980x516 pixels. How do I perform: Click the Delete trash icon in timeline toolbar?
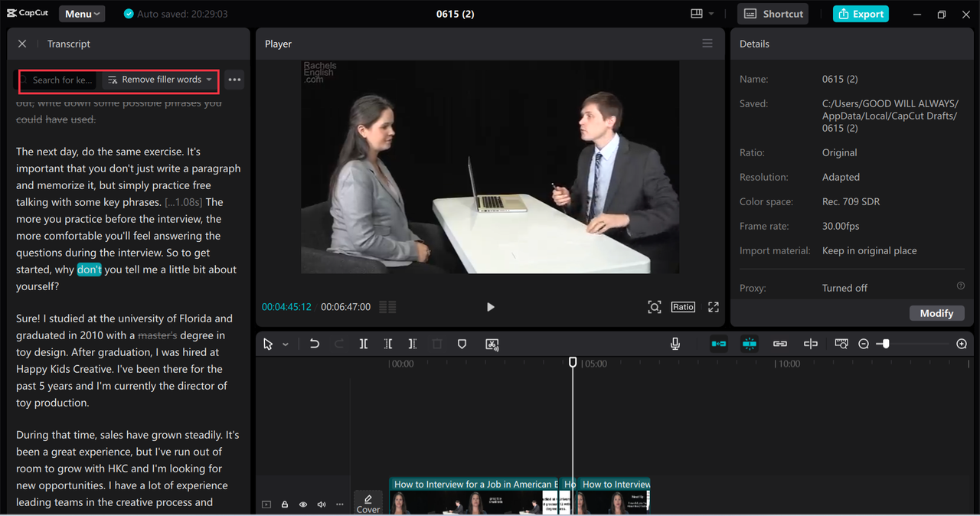pyautogui.click(x=437, y=345)
